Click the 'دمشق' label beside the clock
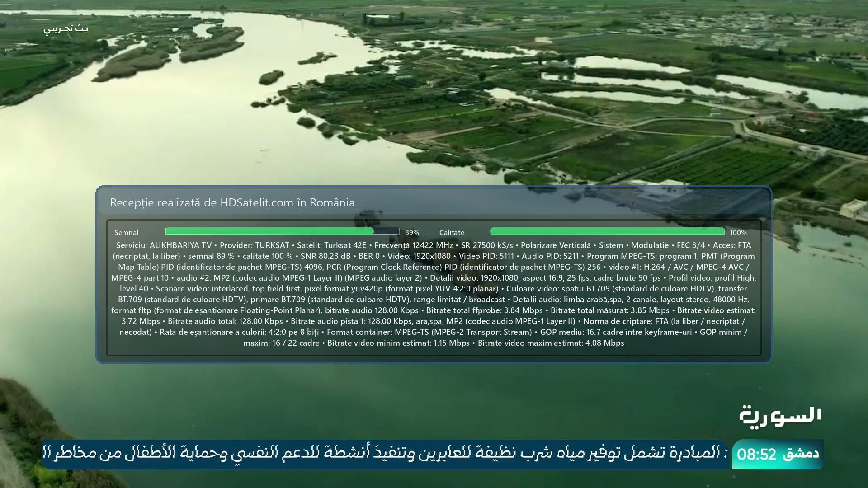Screen dimensions: 868x488 click(801, 453)
